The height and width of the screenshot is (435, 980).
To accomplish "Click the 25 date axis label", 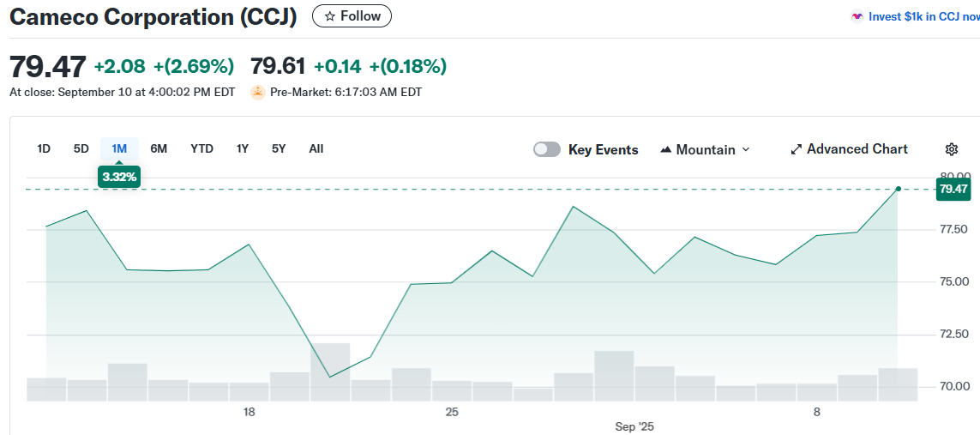I will [x=452, y=412].
